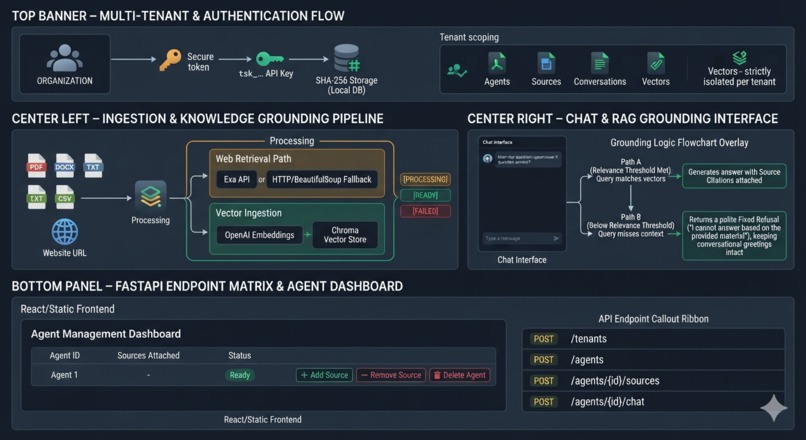
Task: Click the Vector Ingestion label
Action: [249, 213]
